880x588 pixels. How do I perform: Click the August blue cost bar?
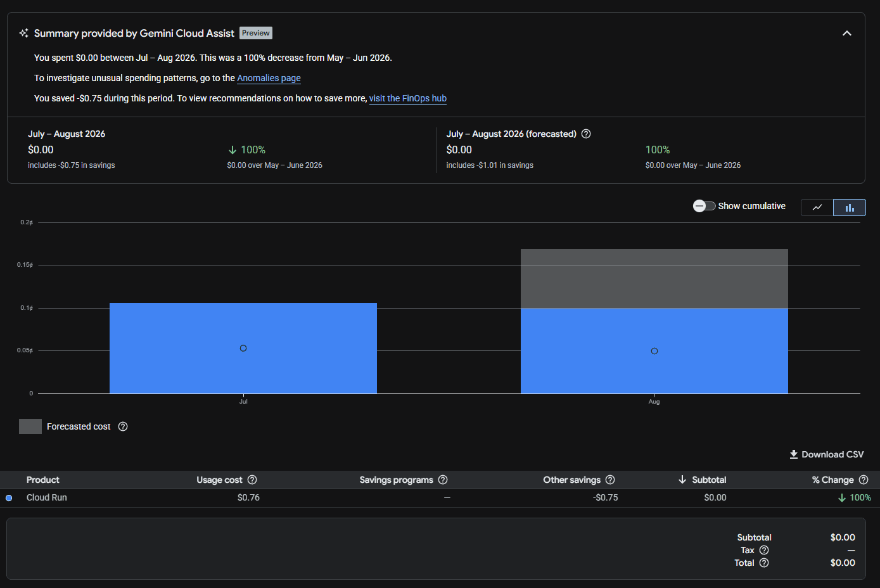[x=654, y=351]
